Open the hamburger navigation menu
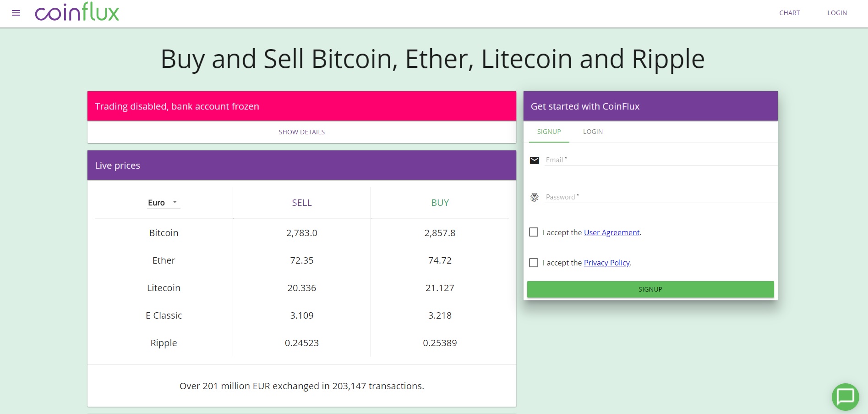Image resolution: width=868 pixels, height=414 pixels. coord(16,13)
